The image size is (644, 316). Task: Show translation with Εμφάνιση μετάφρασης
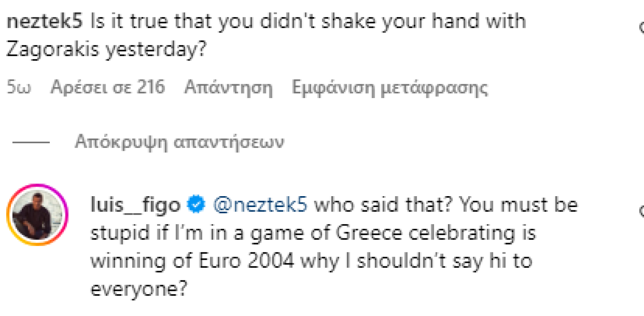390,88
